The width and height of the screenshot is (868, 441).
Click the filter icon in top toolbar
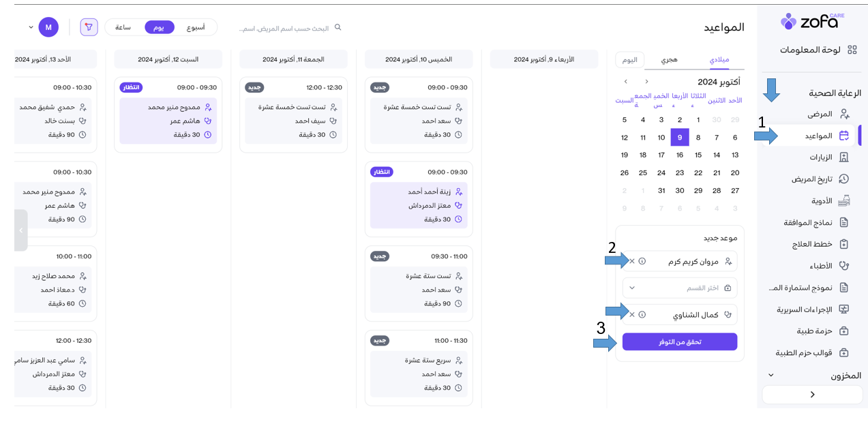[89, 27]
